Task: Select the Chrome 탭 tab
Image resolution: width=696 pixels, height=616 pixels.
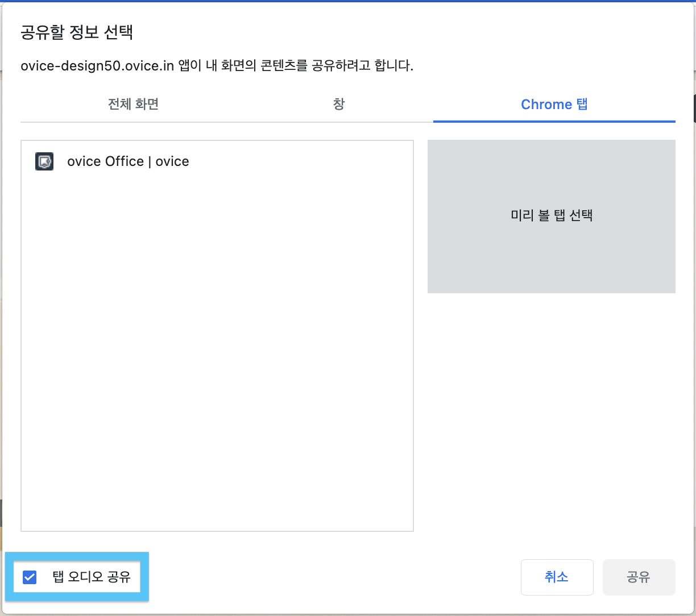Action: coord(554,105)
